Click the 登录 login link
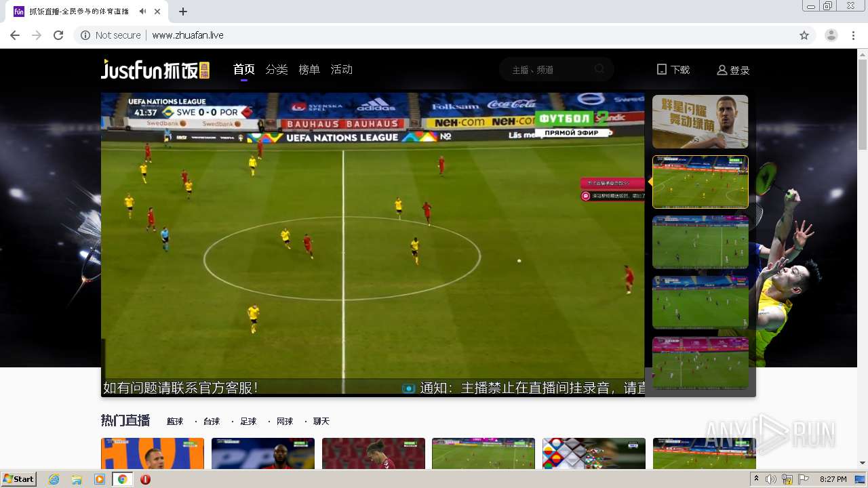 pyautogui.click(x=733, y=70)
